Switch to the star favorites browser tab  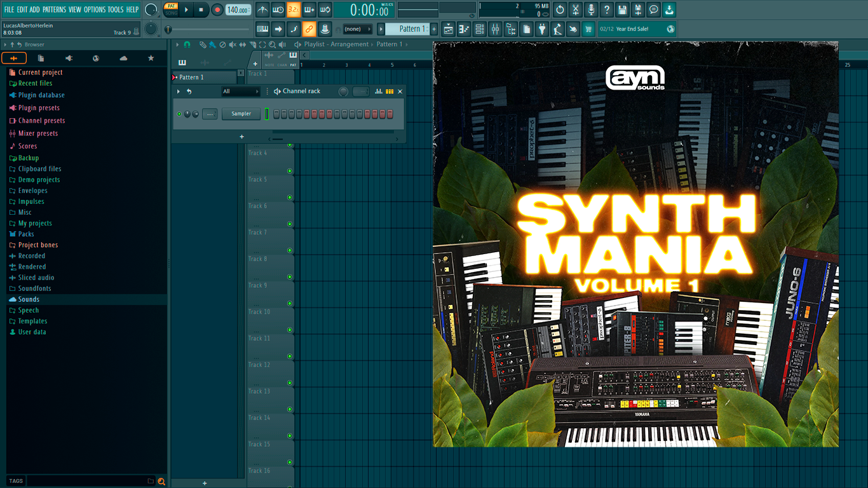151,58
